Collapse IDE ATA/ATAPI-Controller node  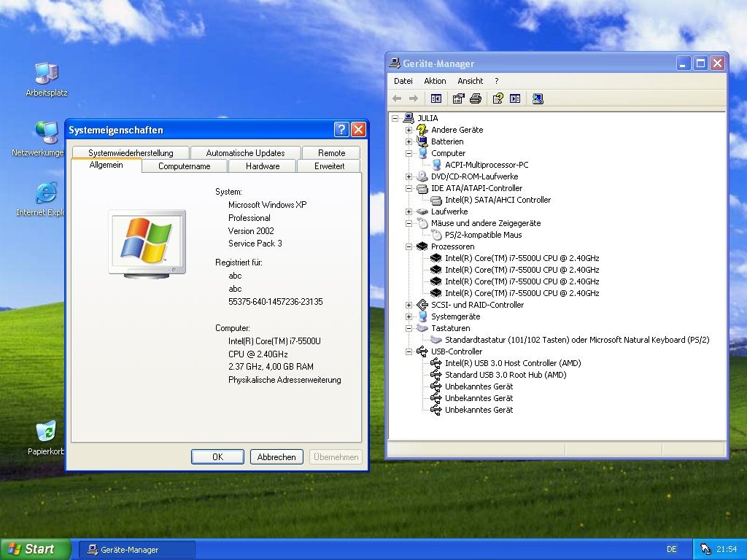[409, 188]
